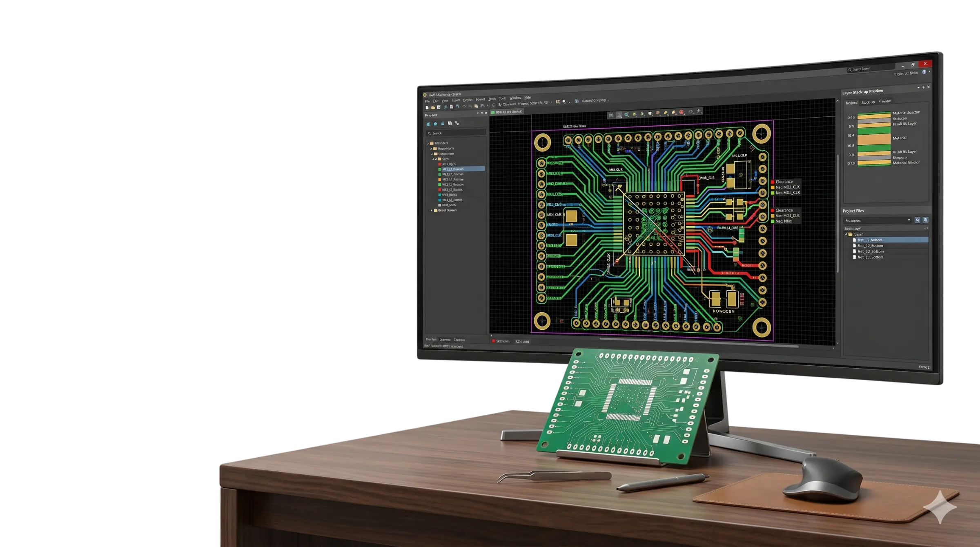980x547 pixels.
Task: Open the File menu
Action: (x=427, y=101)
